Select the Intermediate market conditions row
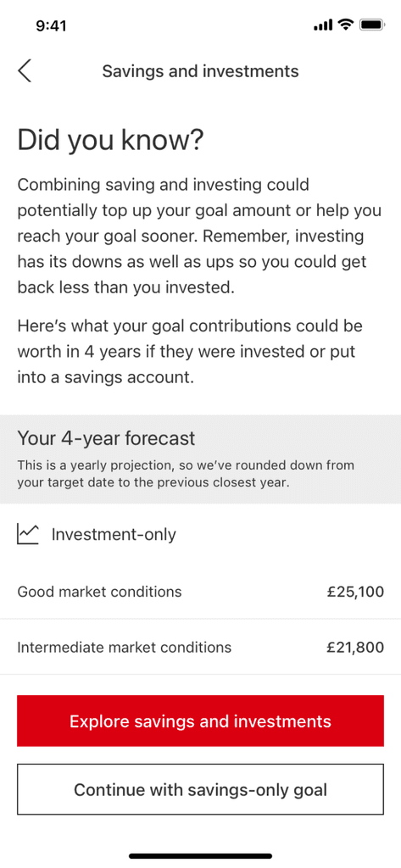The image size is (401, 868). click(x=200, y=647)
